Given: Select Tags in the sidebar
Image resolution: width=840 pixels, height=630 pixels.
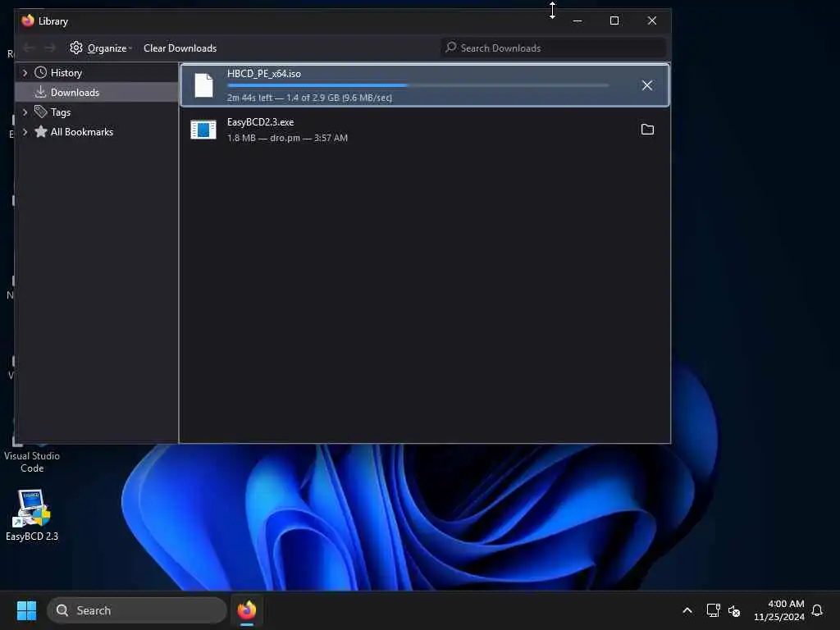Looking at the screenshot, I should [61, 112].
